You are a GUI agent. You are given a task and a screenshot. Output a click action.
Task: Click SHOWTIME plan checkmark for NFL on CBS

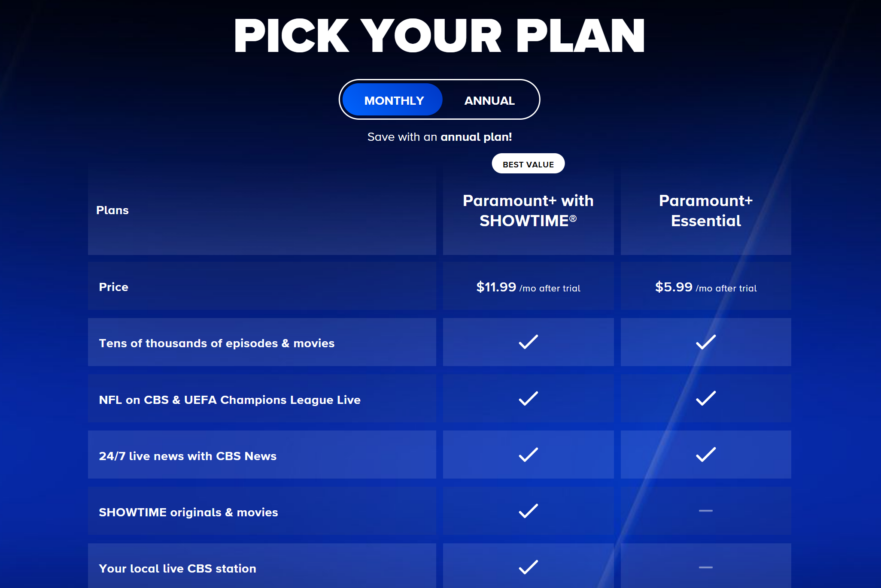528,399
